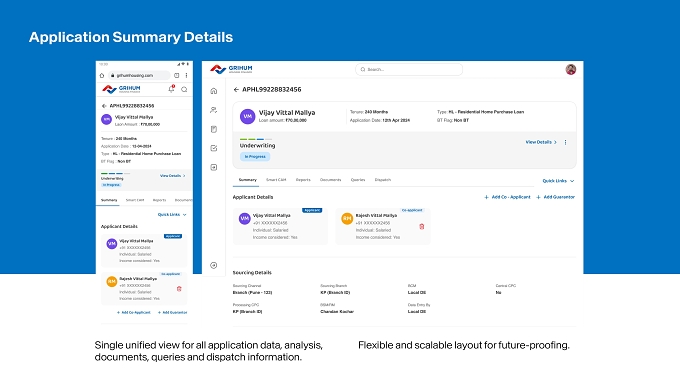Switch to desktop Reports tab
Viewport: 680px width, 383px height.
tap(303, 180)
